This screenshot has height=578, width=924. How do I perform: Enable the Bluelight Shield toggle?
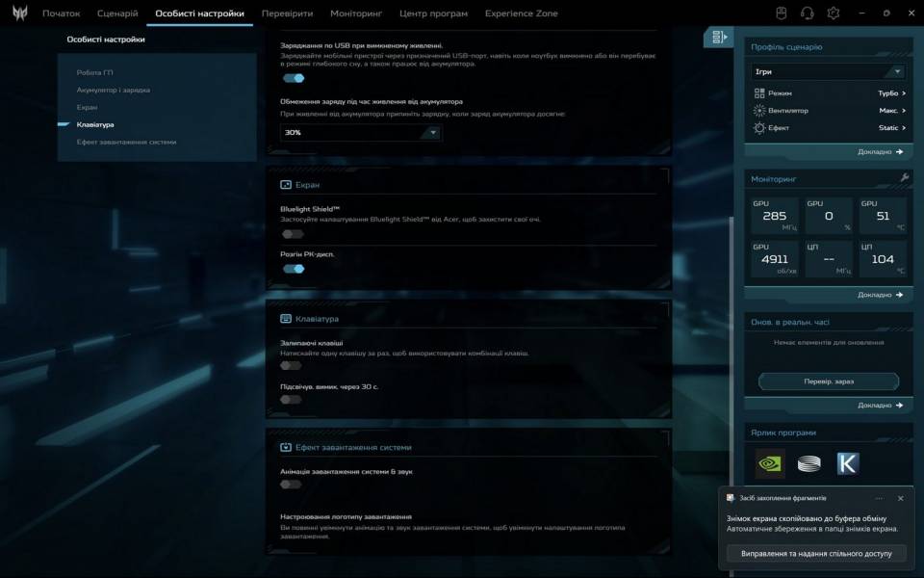click(293, 234)
